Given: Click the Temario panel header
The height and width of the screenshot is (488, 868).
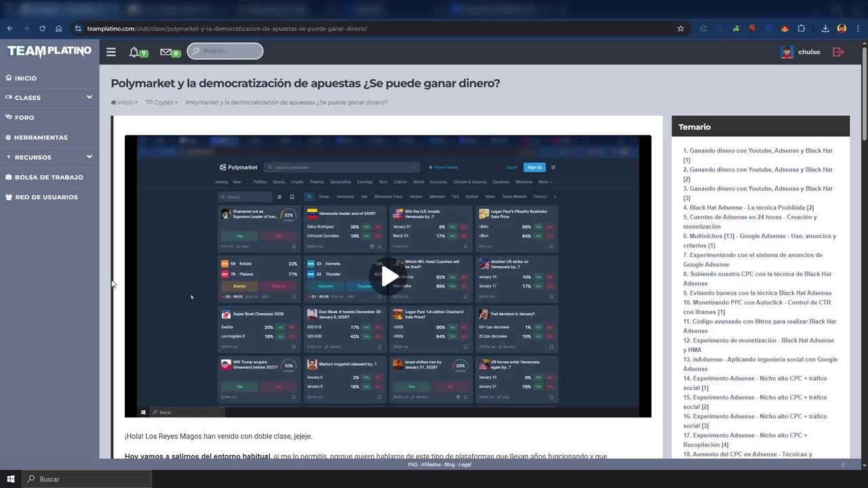Looking at the screenshot, I should [x=760, y=127].
